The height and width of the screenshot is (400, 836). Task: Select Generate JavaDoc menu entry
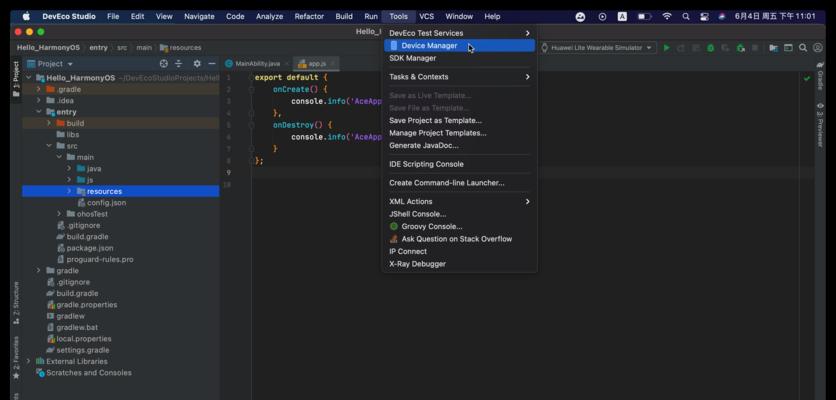point(459,145)
